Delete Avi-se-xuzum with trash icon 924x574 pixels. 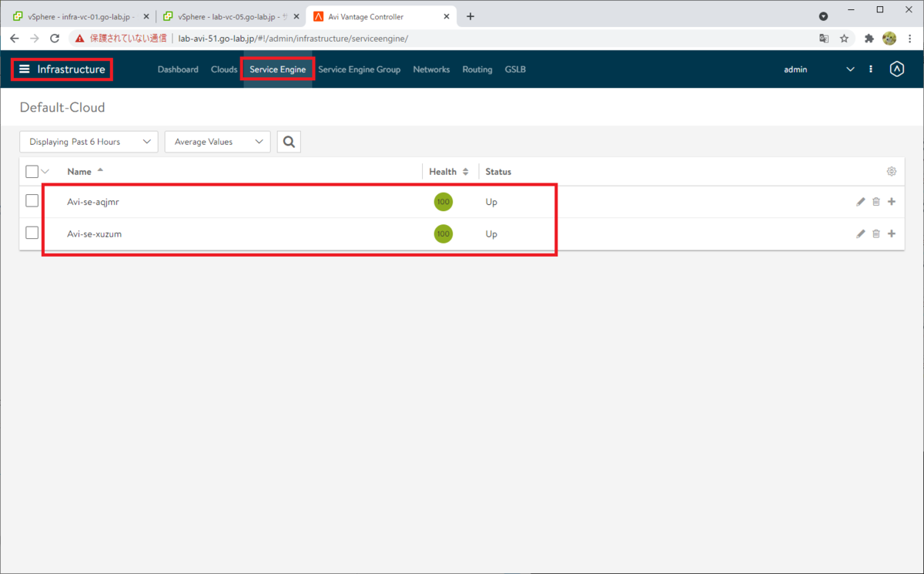[876, 234]
